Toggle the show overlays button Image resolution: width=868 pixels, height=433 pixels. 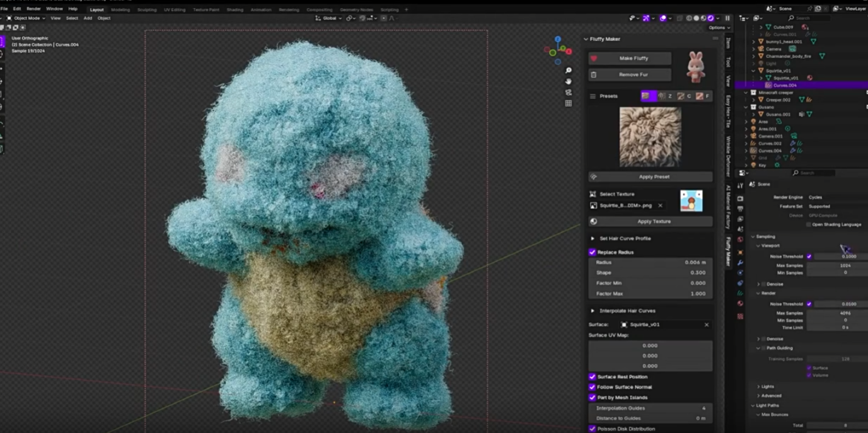[663, 18]
